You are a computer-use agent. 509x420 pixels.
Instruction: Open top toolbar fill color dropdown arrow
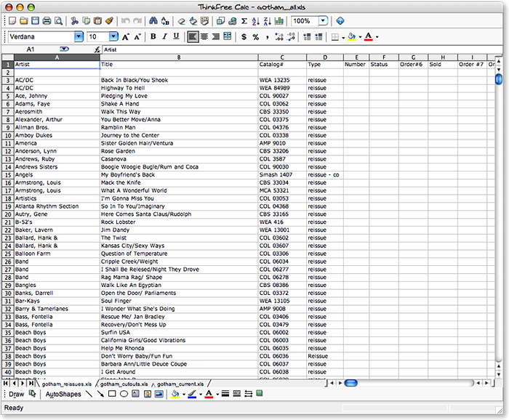(360, 38)
